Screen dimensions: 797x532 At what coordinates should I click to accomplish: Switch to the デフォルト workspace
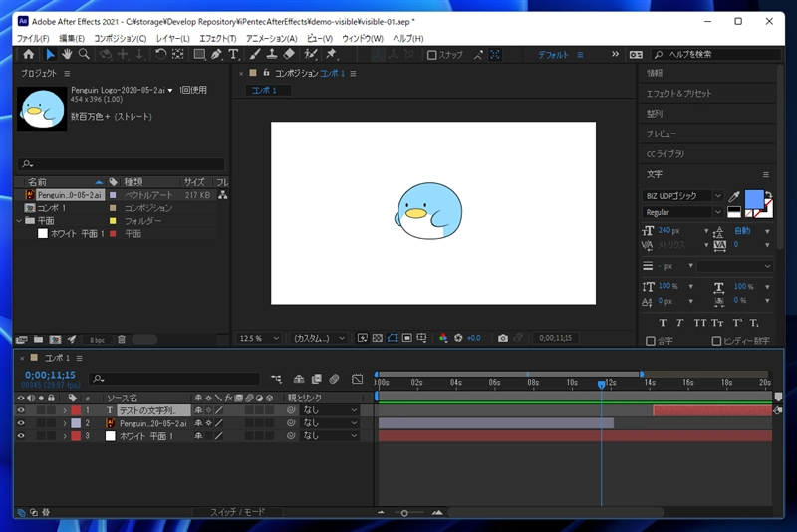click(553, 55)
